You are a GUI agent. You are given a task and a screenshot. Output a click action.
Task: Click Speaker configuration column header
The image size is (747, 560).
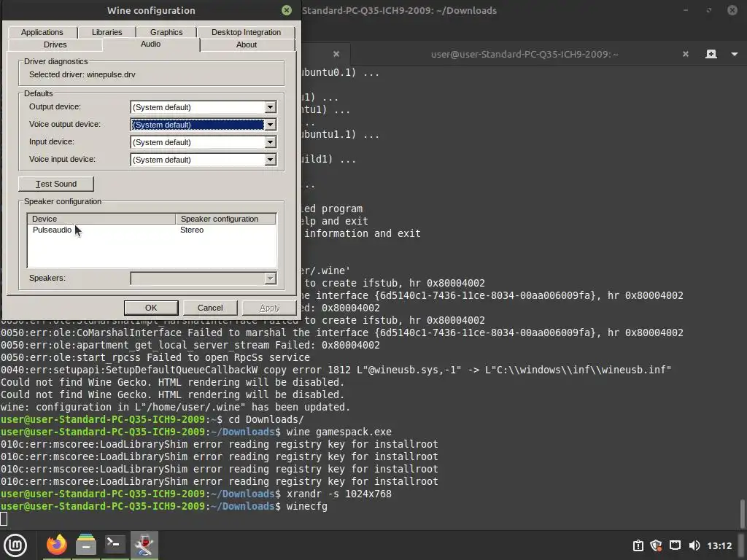click(226, 219)
